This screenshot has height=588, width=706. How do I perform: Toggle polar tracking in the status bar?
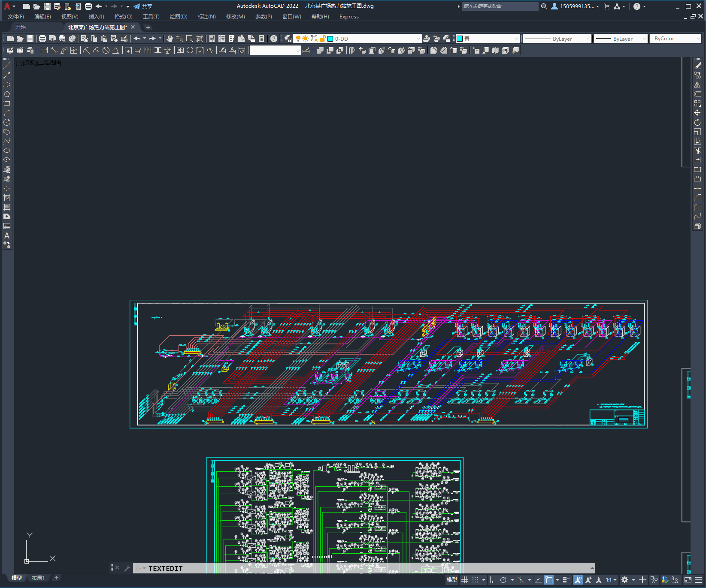(504, 580)
